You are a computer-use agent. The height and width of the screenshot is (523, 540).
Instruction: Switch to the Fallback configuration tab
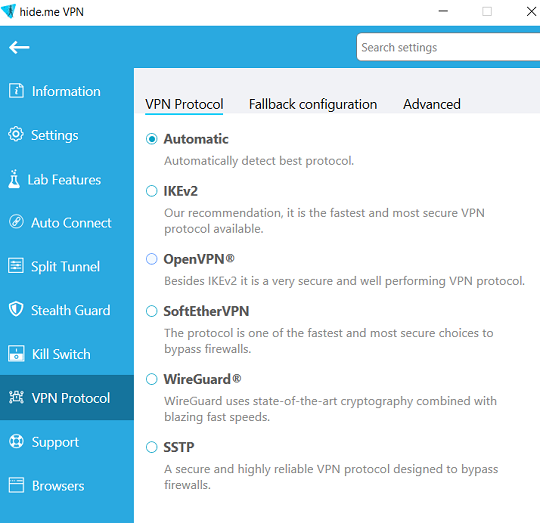click(x=313, y=104)
